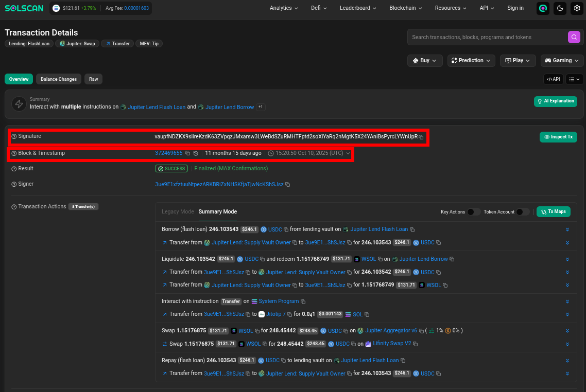Image resolution: width=586 pixels, height=392 pixels.
Task: Open settings gear icon
Action: pyautogui.click(x=577, y=8)
